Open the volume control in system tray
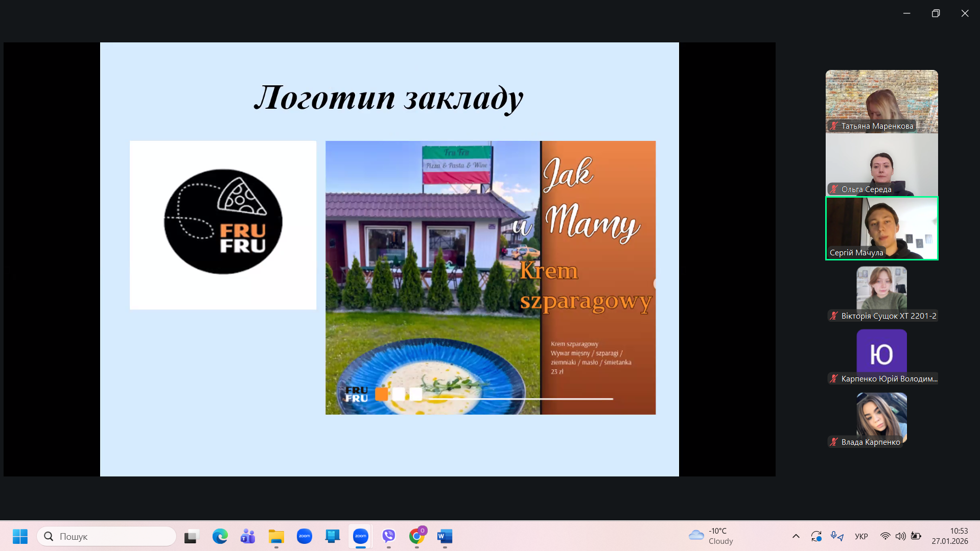Screen dimensions: 980x551 pos(900,536)
